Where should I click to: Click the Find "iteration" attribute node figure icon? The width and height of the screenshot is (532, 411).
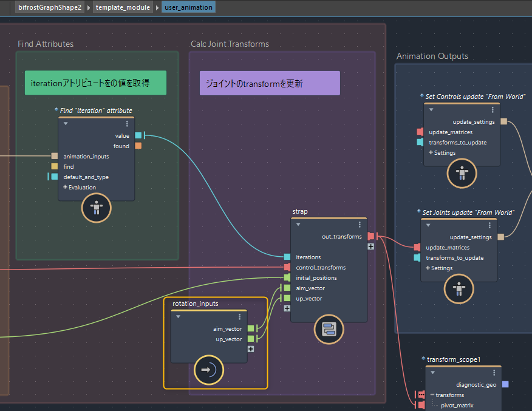coord(97,208)
